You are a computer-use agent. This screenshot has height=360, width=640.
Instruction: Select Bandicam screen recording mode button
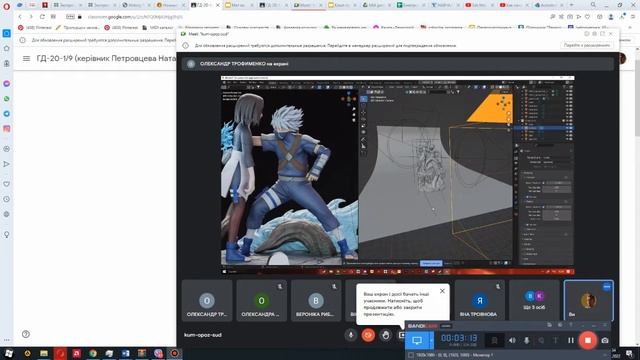point(417,340)
